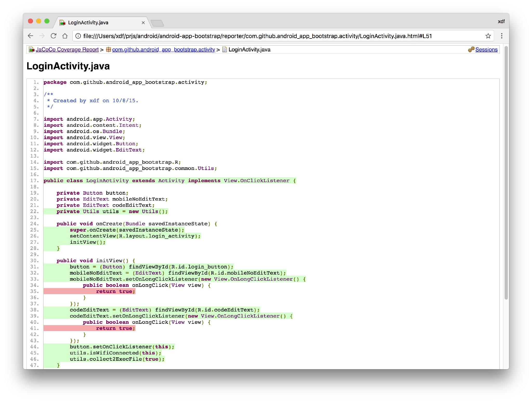Screen dimensions: 532x402
Task: Click the package icon in breadcrumb
Action: pyautogui.click(x=108, y=49)
